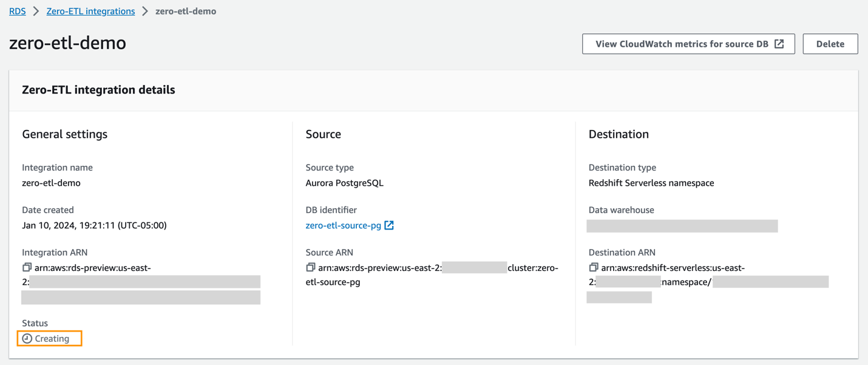The height and width of the screenshot is (365, 868).
Task: Open the RDS breadcrumb link
Action: coord(18,12)
